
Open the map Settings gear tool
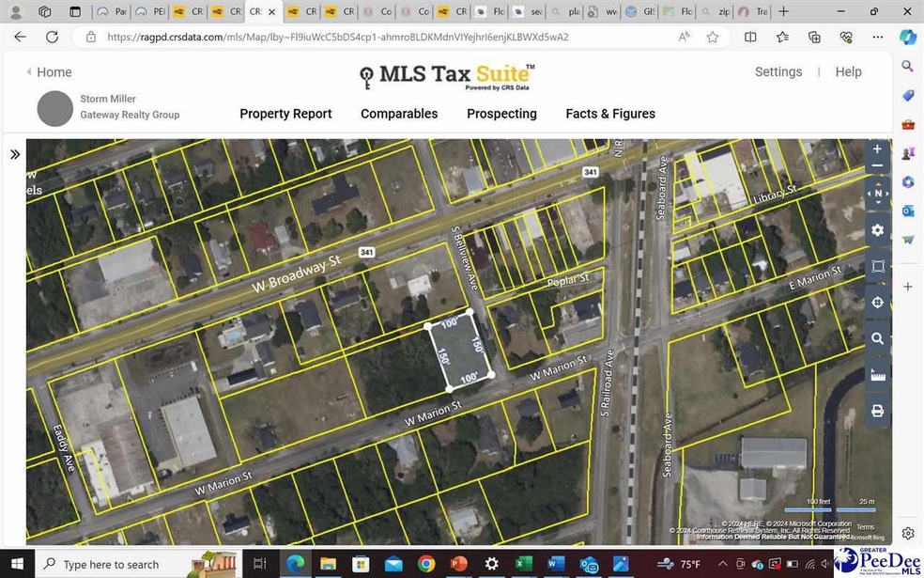(877, 229)
